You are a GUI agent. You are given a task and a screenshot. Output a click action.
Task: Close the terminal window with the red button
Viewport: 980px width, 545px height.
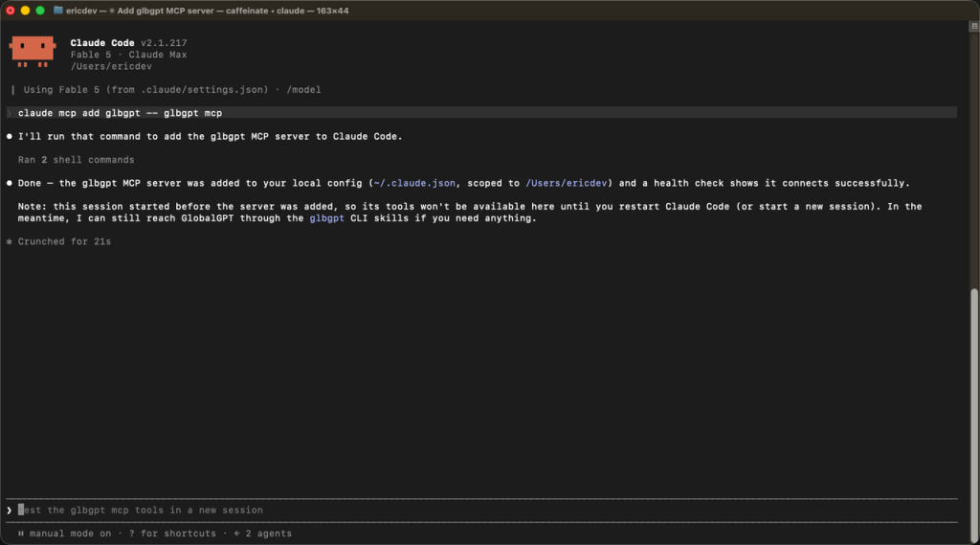11,11
